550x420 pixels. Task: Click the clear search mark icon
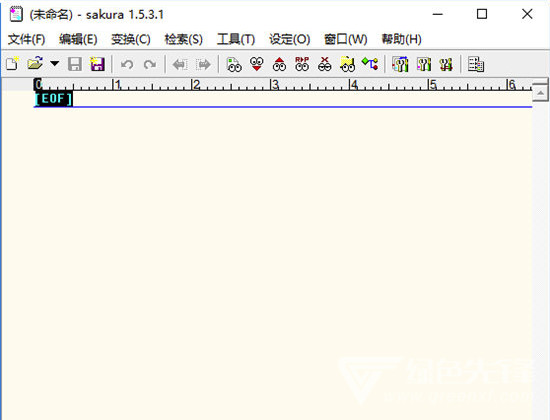tap(324, 64)
